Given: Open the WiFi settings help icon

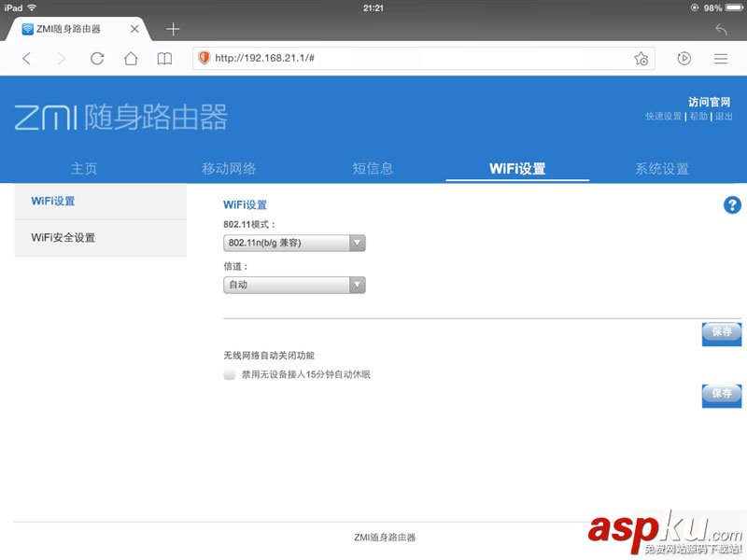Looking at the screenshot, I should click(x=732, y=205).
